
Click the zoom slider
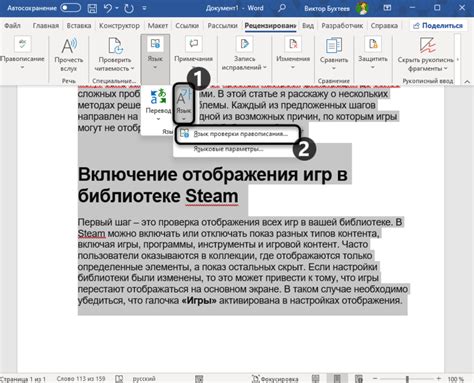point(407,379)
